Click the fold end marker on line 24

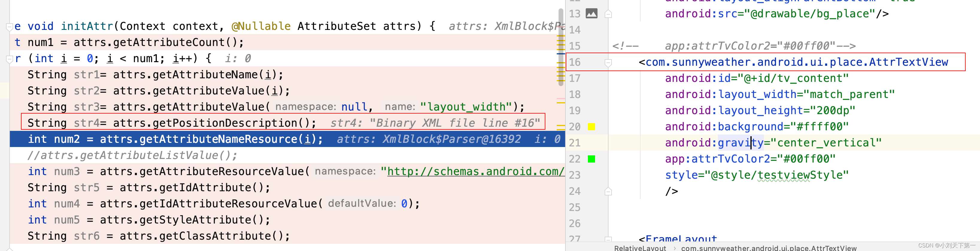click(x=608, y=191)
